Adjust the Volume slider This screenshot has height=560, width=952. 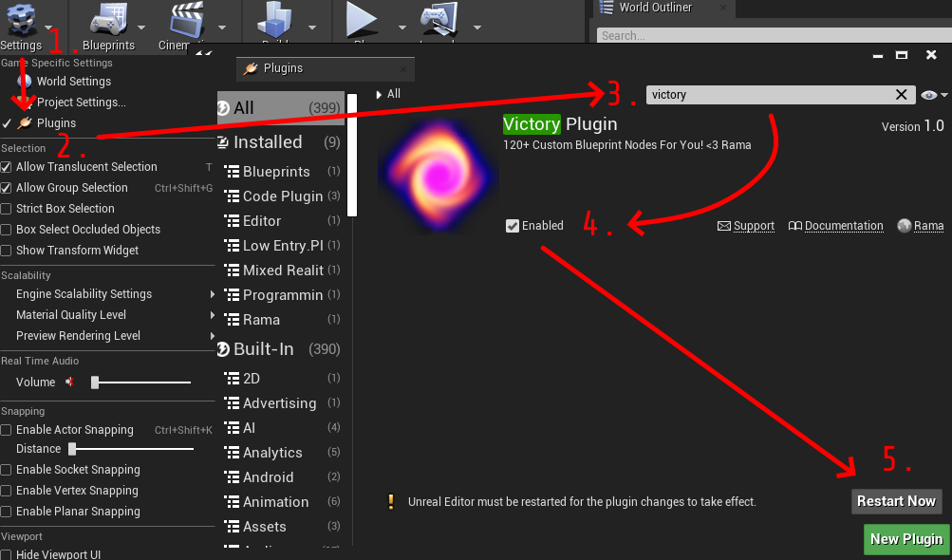(140, 383)
